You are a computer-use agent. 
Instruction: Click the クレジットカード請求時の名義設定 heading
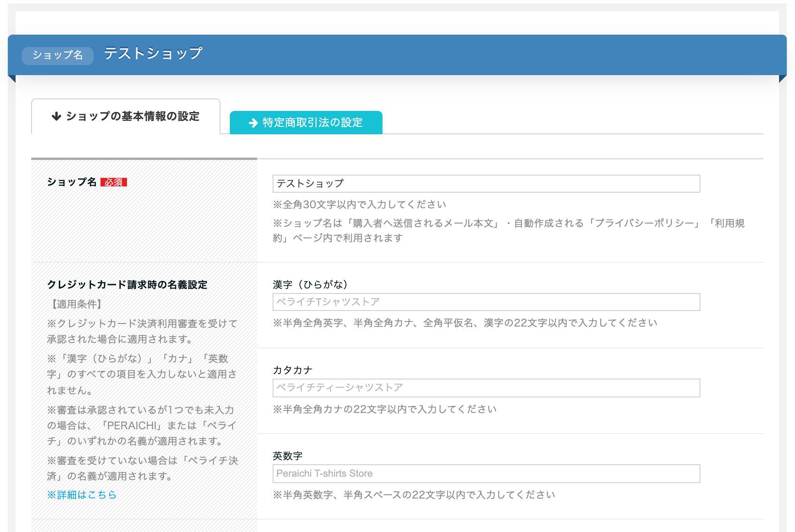click(127, 285)
